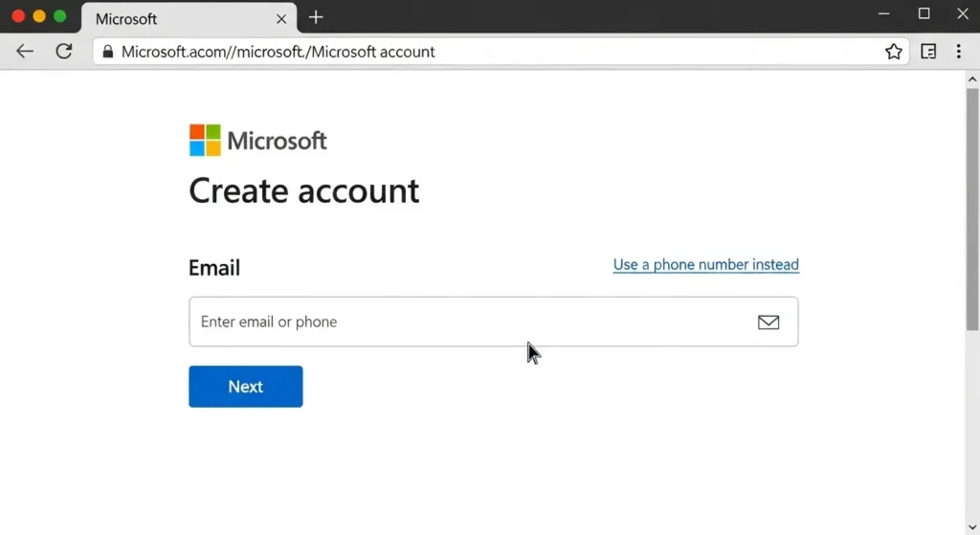980x535 pixels.
Task: Click the envelope icon in email field
Action: [768, 322]
